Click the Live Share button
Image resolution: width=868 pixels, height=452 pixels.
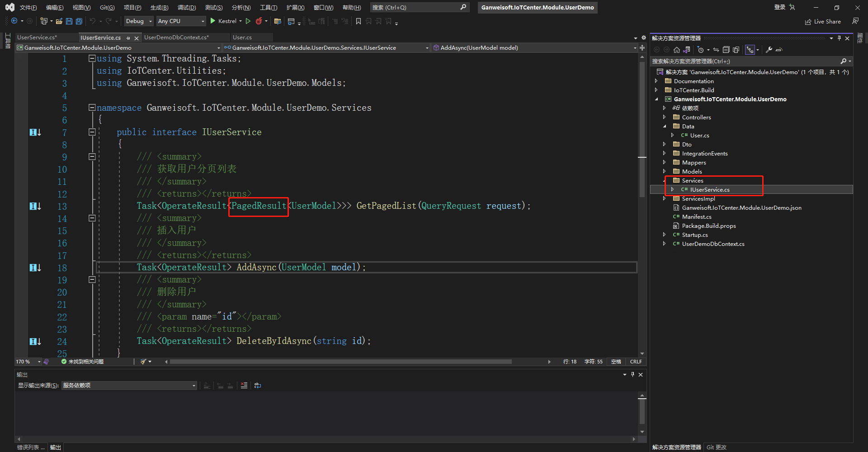pos(823,22)
